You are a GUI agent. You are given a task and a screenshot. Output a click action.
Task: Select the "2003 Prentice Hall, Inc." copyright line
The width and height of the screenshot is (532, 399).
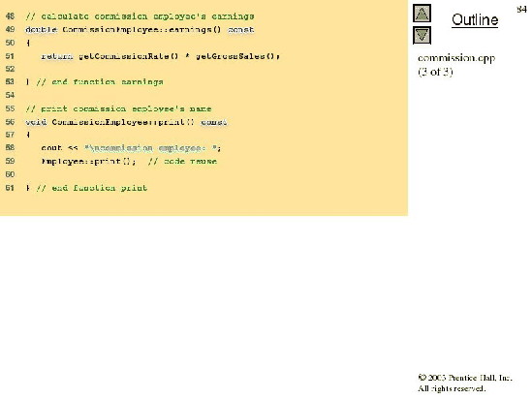465,378
